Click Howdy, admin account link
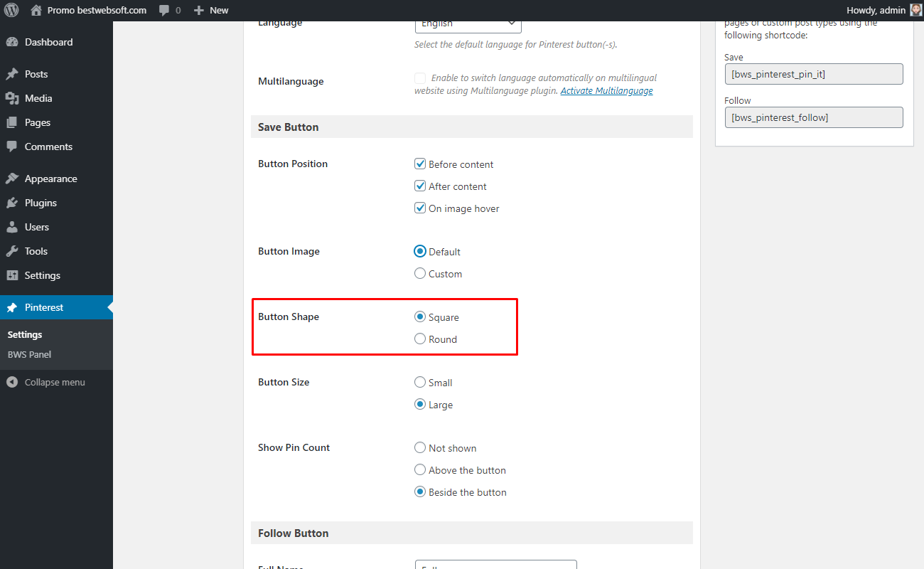Viewport: 924px width, 569px height. tap(876, 11)
